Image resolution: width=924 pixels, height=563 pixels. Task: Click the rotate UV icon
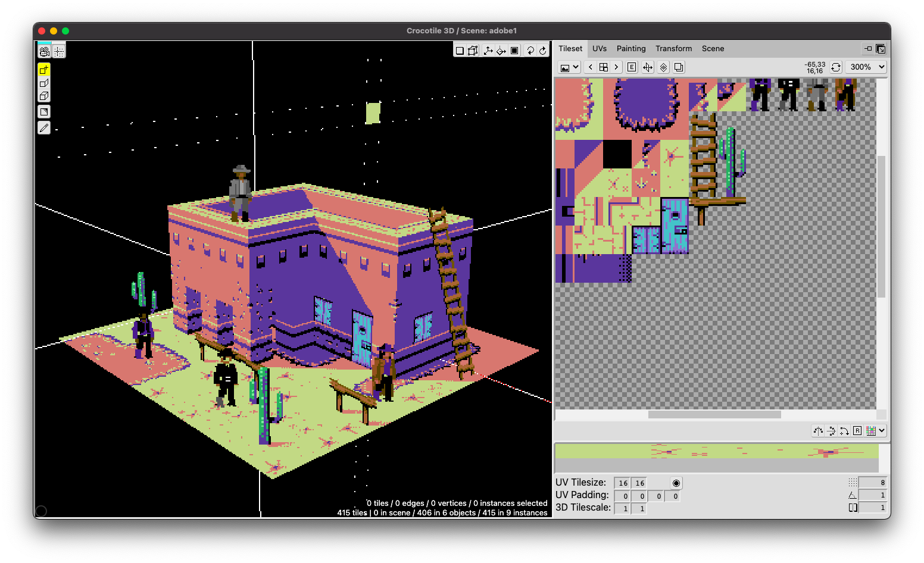coord(844,431)
